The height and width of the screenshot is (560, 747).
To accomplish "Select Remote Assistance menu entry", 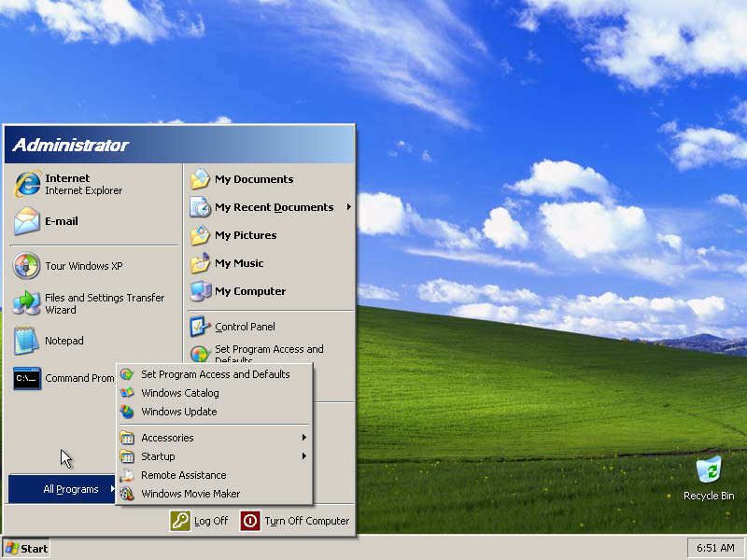I will pos(215,475).
